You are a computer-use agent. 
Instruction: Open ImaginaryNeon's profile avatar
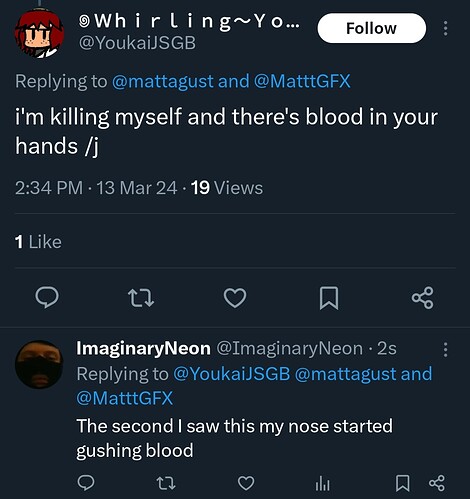pos(39,364)
